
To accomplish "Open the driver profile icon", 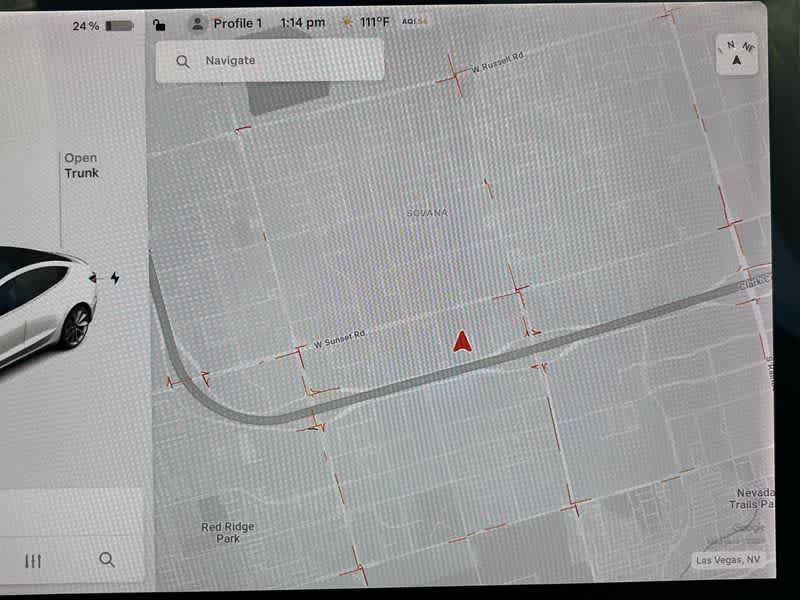I will [x=197, y=23].
